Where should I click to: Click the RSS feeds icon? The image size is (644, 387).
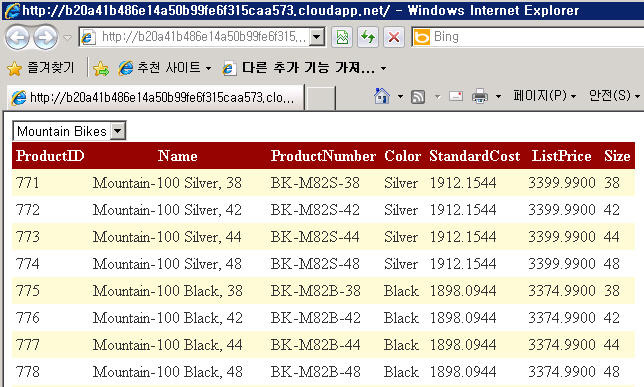(x=418, y=97)
